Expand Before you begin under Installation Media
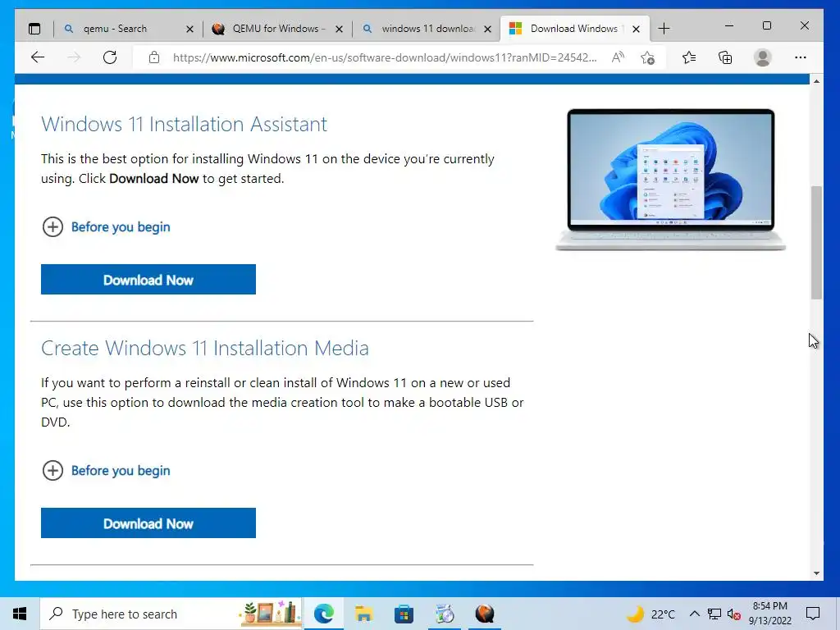The width and height of the screenshot is (840, 630). coord(106,470)
